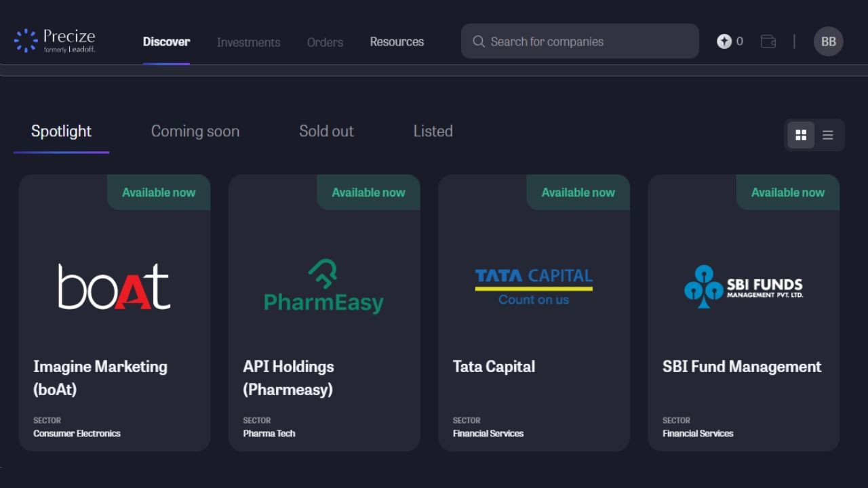
Task: Go to Investments menu
Action: pos(248,42)
